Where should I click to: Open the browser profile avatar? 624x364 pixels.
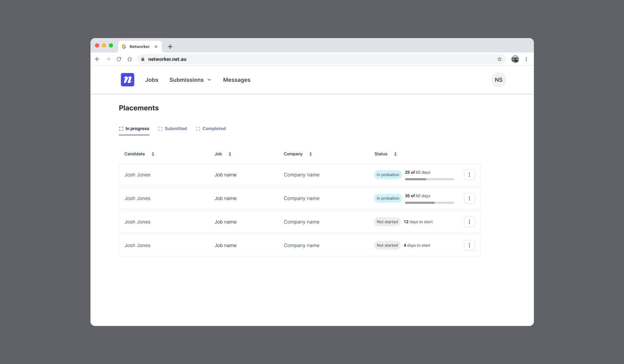pos(515,59)
